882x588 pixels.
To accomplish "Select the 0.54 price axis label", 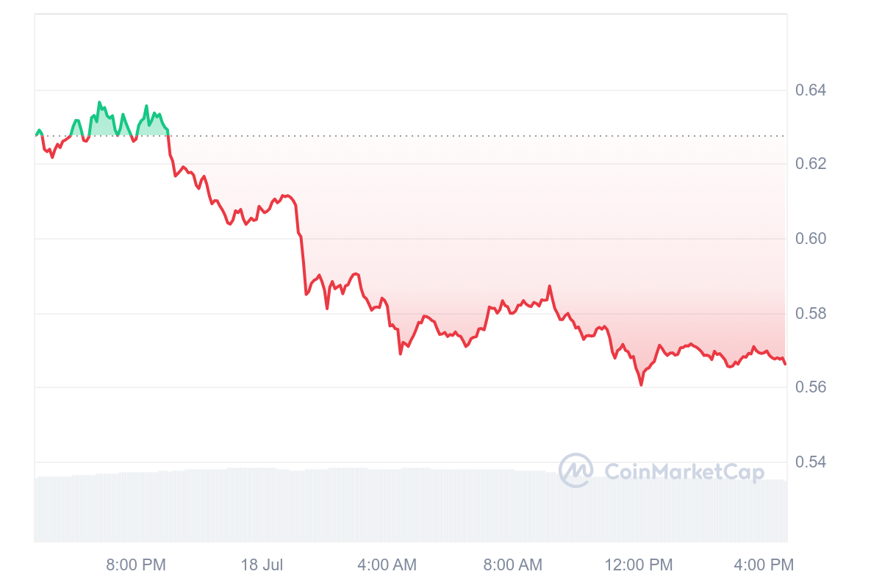I will pyautogui.click(x=811, y=462).
